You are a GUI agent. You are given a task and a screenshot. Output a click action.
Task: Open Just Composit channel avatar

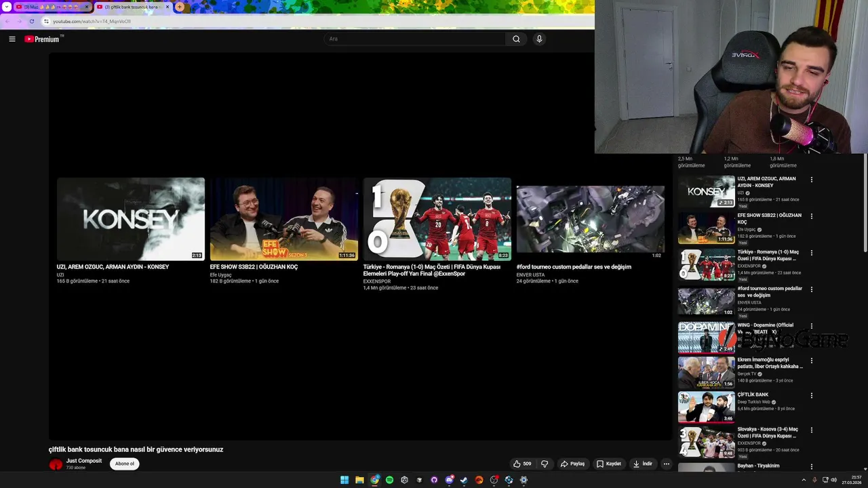point(56,464)
